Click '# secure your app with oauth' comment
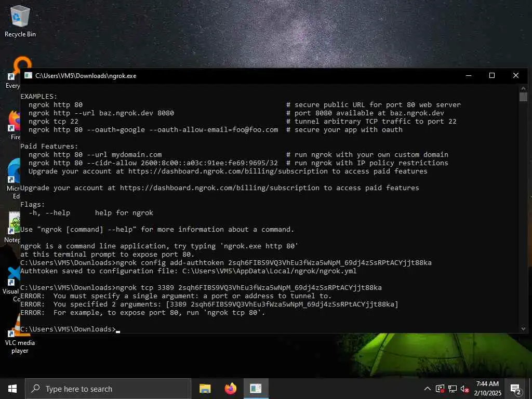 pyautogui.click(x=344, y=129)
